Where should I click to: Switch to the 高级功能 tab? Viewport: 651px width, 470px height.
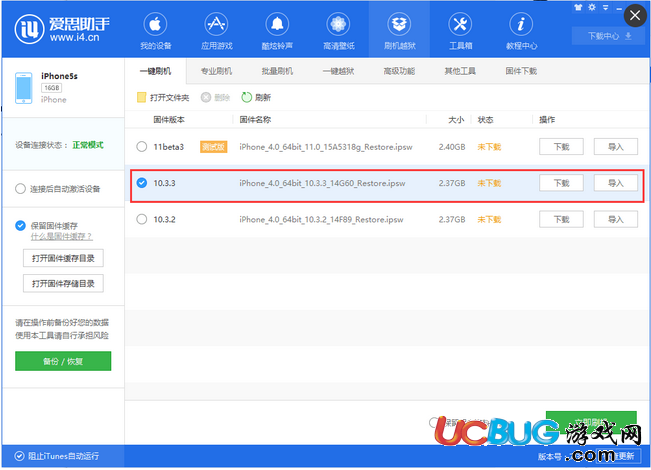[399, 71]
